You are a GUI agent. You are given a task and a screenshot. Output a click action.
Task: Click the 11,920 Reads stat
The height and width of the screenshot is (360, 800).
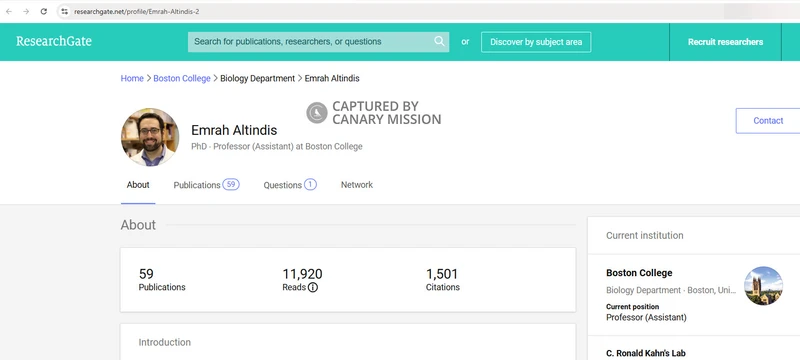click(302, 280)
